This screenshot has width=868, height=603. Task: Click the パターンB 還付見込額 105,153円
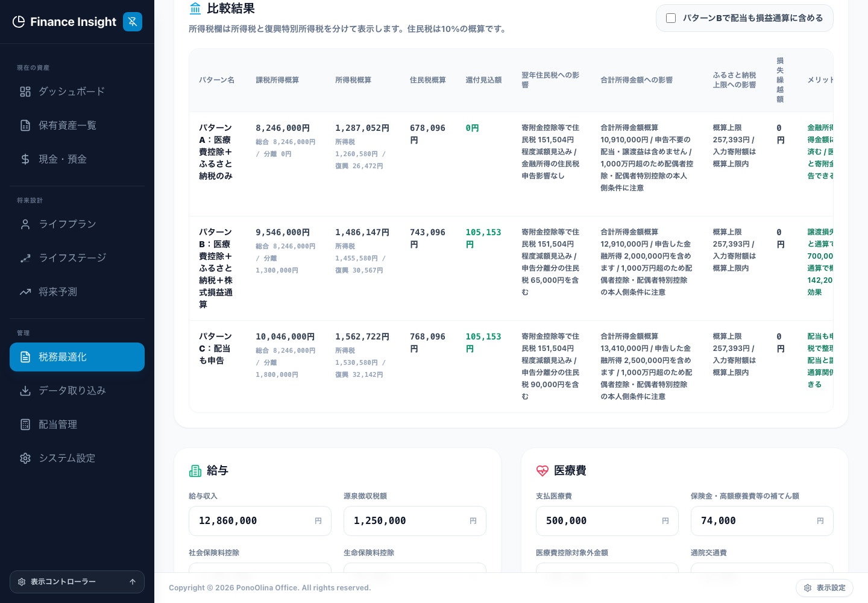[x=483, y=239]
